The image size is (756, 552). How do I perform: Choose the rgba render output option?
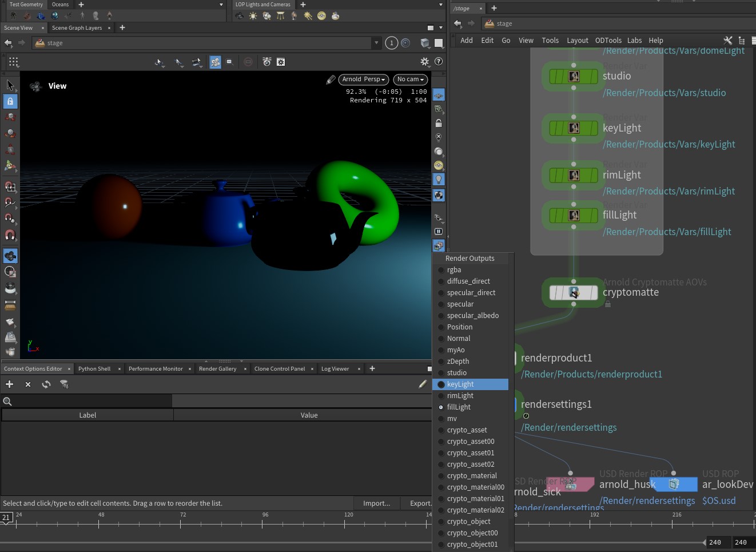pos(454,270)
